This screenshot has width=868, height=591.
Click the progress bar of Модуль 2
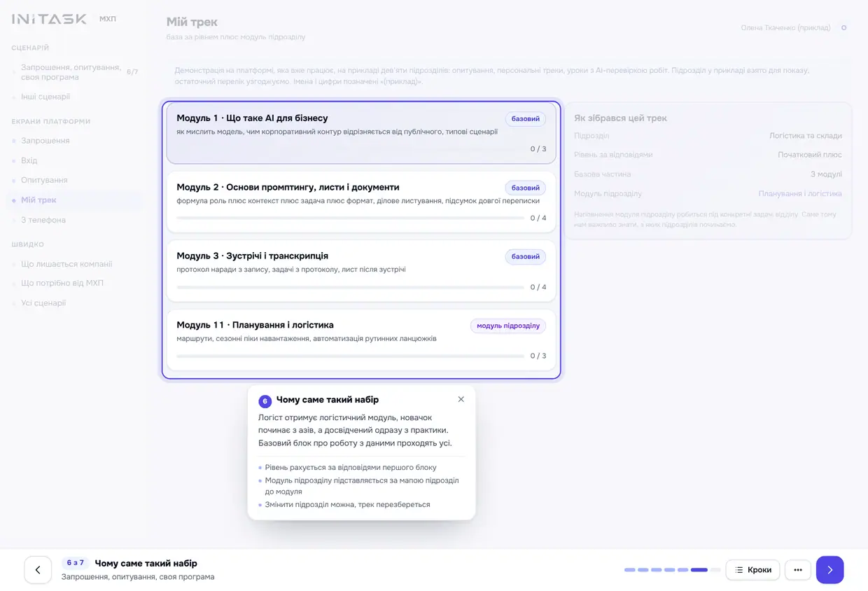click(350, 218)
